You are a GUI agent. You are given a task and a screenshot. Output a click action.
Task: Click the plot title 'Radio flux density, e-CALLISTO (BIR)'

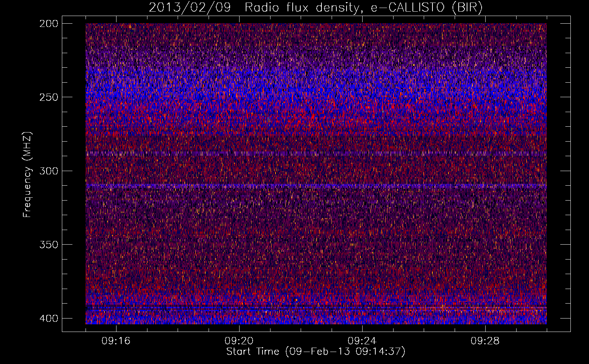[x=363, y=8]
